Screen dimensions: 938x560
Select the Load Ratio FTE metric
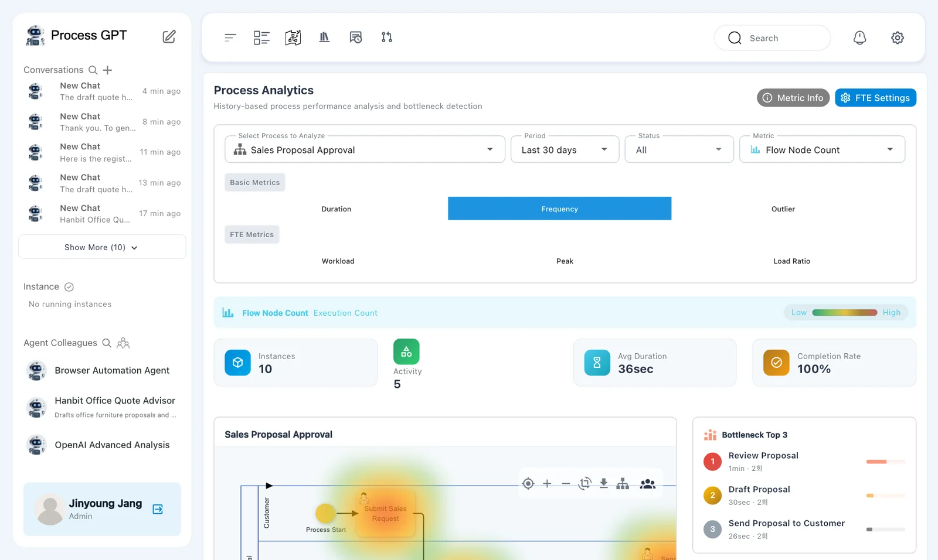pyautogui.click(x=791, y=261)
